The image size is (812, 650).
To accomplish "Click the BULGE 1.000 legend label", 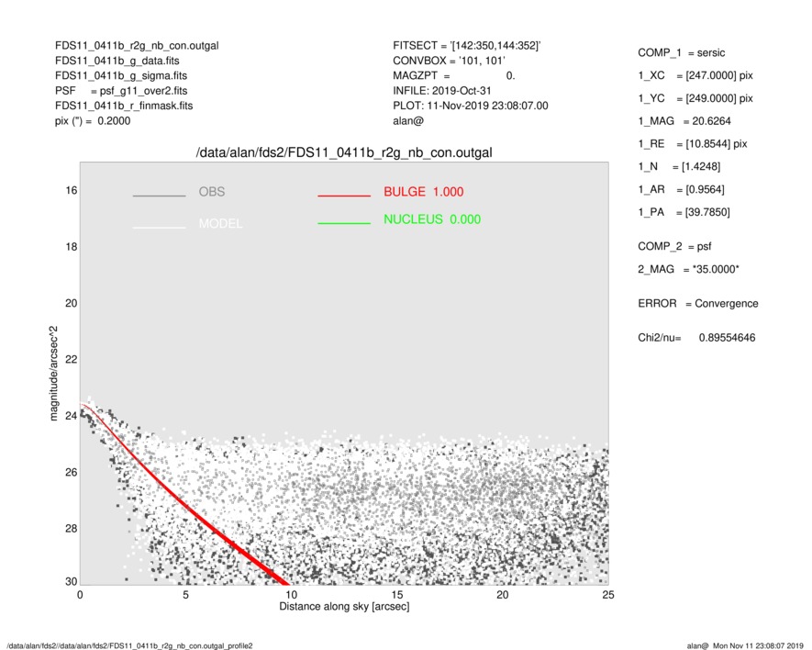I will click(424, 192).
